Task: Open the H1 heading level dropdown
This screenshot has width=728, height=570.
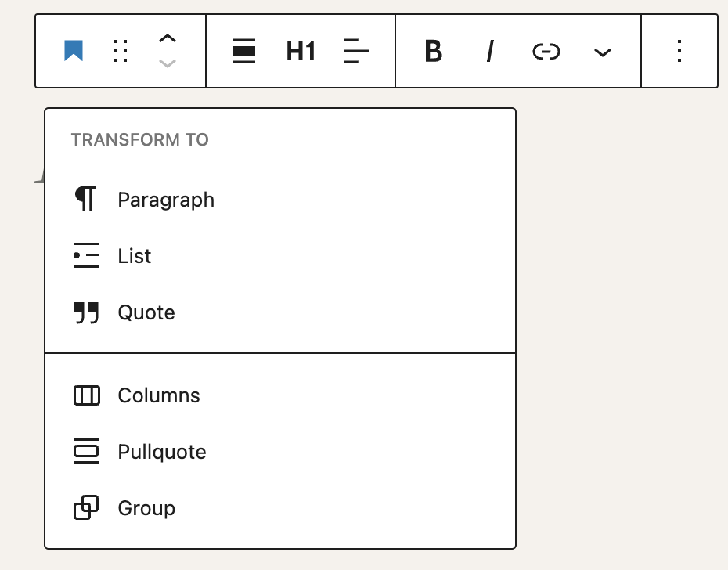Action: click(301, 52)
